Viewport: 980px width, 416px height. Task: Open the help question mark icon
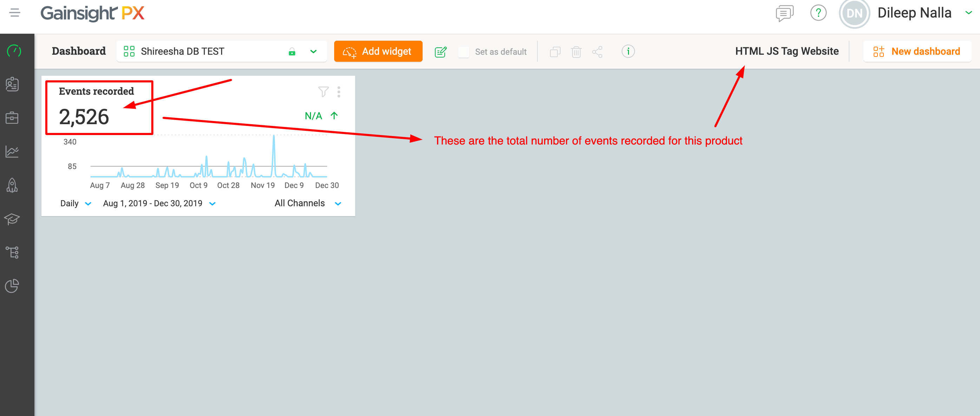point(818,13)
